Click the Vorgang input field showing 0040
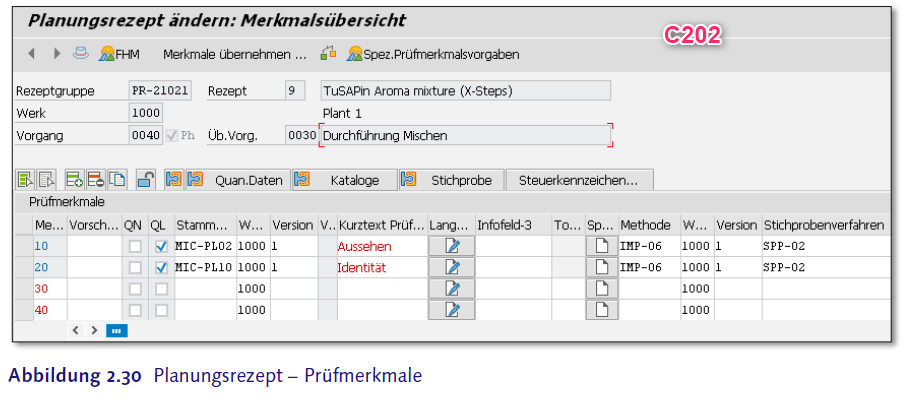Viewport: 911px width, 400px height. coord(145,135)
